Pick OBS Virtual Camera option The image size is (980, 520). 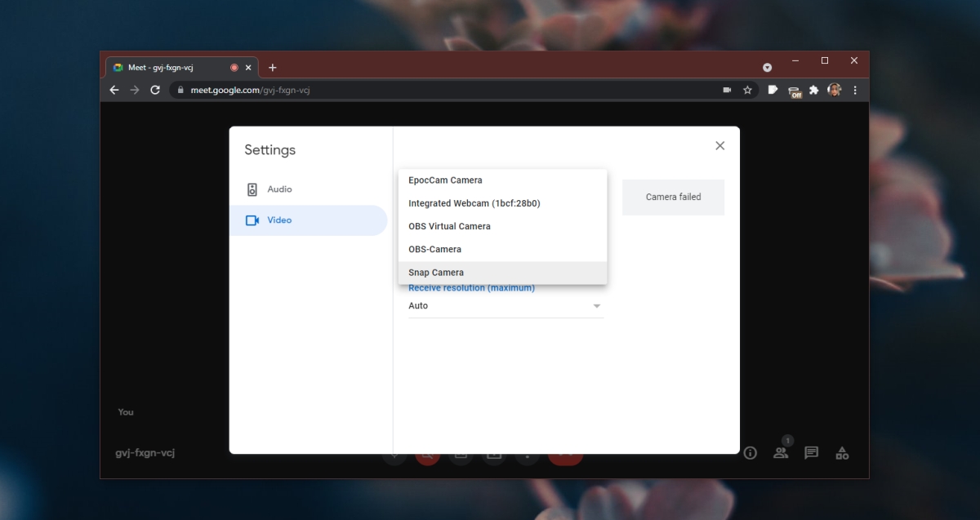[x=502, y=226]
